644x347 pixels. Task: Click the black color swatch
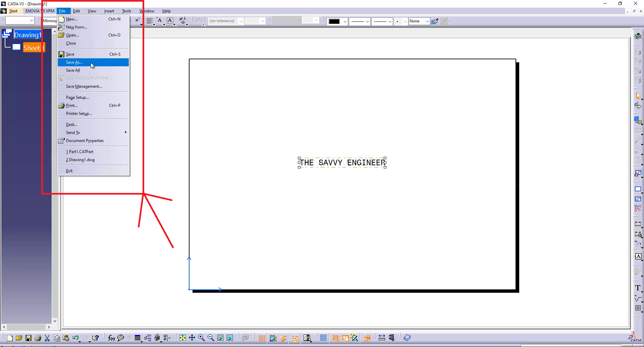[x=334, y=21]
